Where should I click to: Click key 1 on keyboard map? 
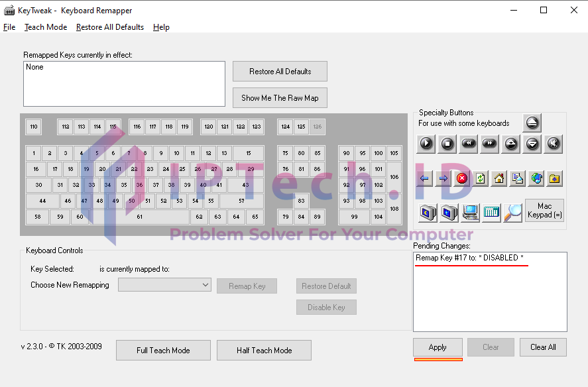[x=34, y=153]
